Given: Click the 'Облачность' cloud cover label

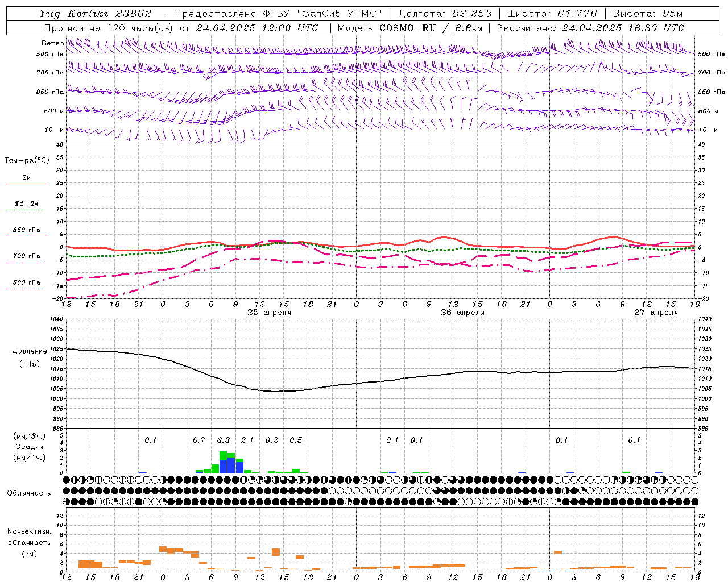Looking at the screenshot, I should [29, 493].
